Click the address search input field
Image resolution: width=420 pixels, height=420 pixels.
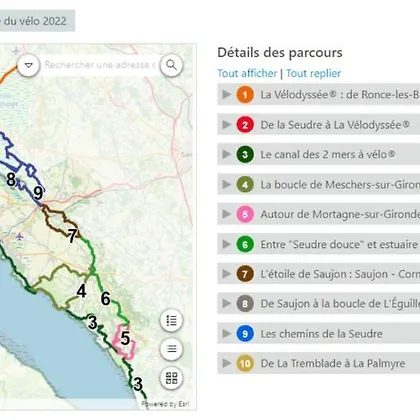100,65
